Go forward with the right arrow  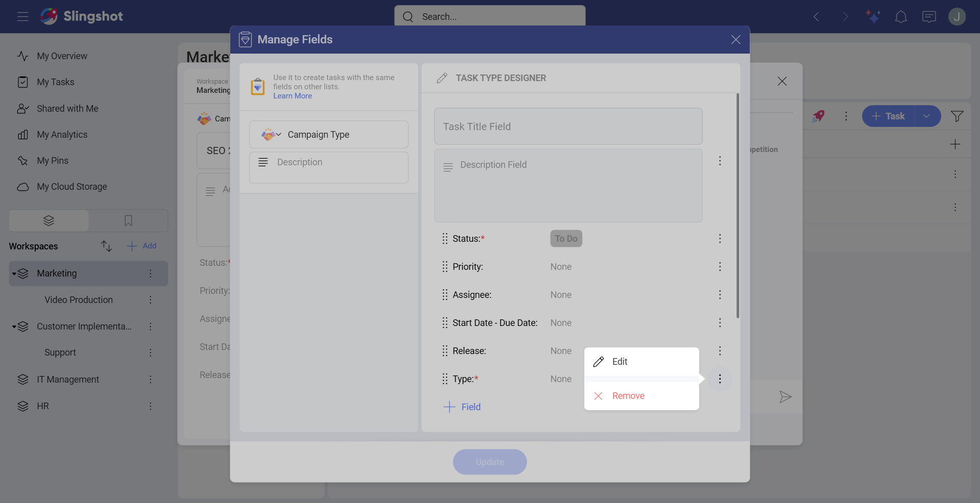(x=845, y=17)
